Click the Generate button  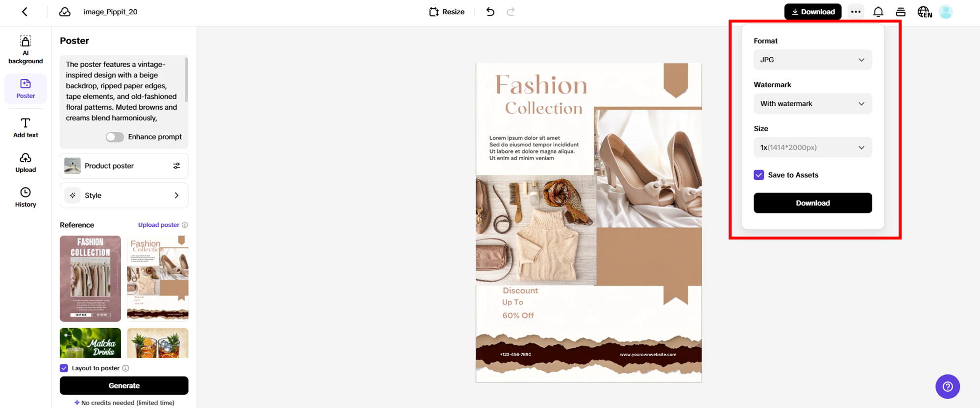point(124,385)
